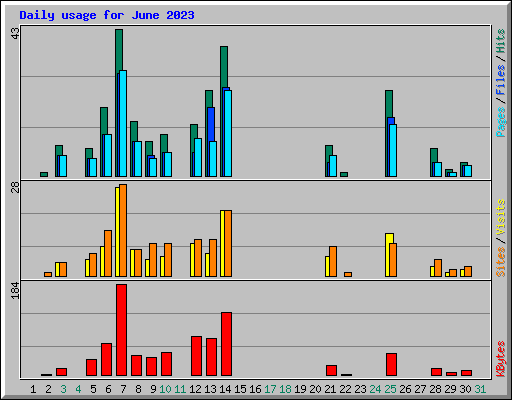Screen dimensions: 512x400
Task: Click the dark green Hits bar for day 25
Action: (389, 103)
